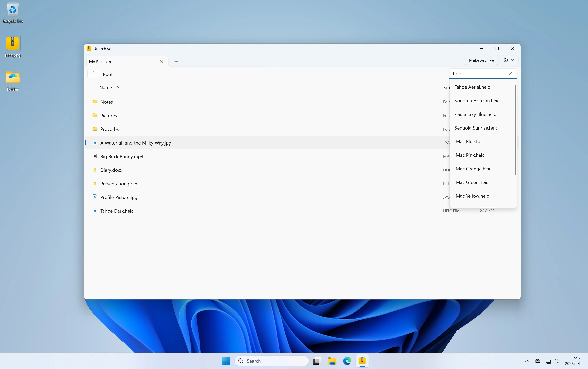Launch Microsoft Edge from the taskbar
Viewport: 588px width, 369px height.
tap(347, 361)
